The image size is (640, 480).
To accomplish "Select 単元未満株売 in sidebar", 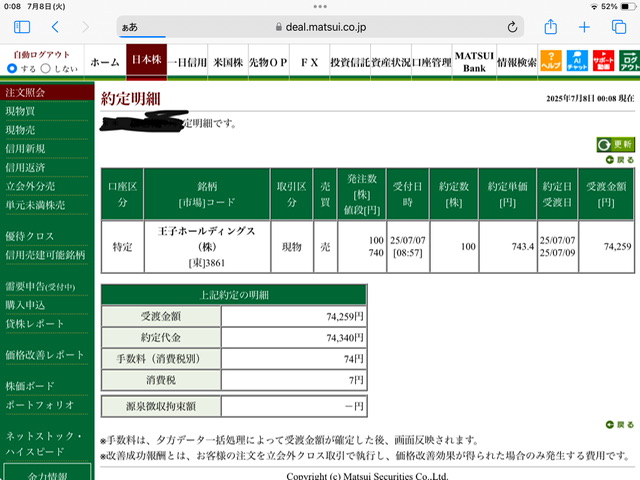I will pos(35,205).
